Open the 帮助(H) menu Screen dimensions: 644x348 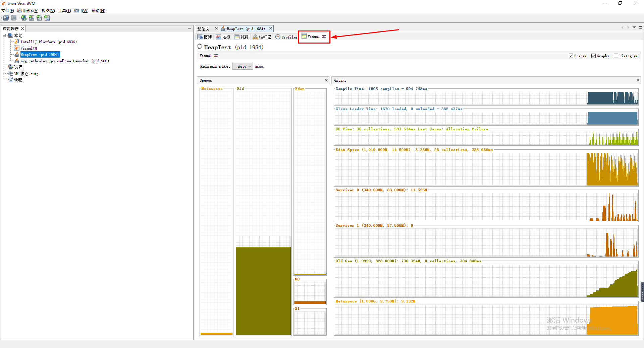pos(98,11)
